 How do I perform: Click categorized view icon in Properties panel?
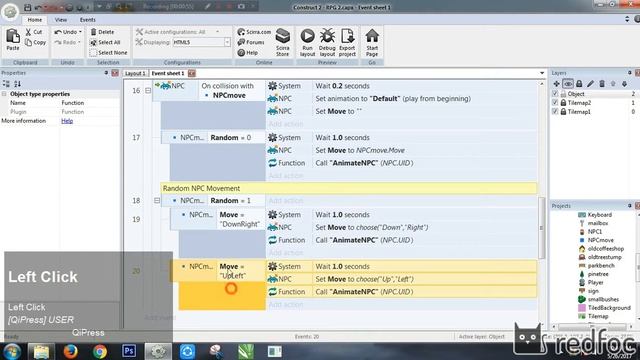[x=6, y=84]
